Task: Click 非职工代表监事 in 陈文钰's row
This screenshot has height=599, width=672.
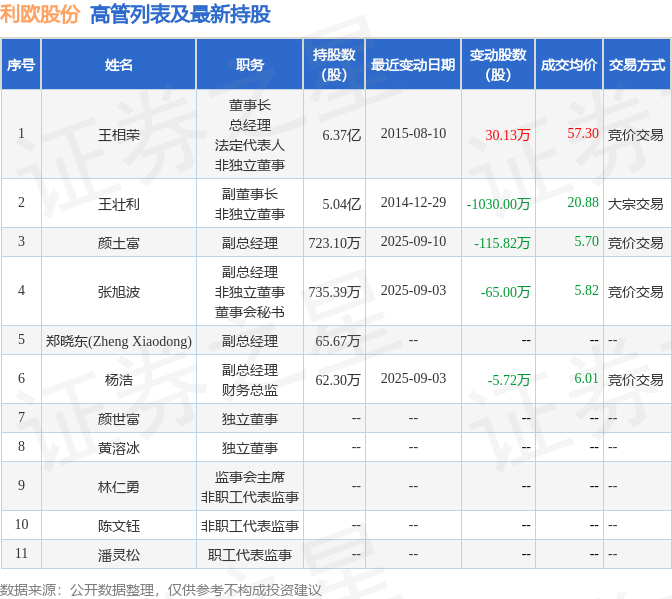Action: click(x=249, y=526)
